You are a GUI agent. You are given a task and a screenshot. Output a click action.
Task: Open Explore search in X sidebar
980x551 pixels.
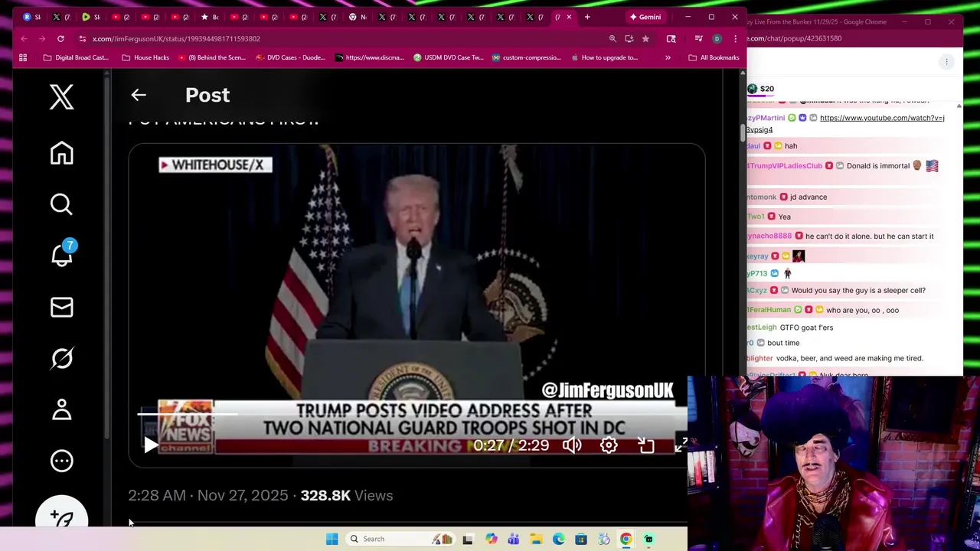pyautogui.click(x=62, y=204)
